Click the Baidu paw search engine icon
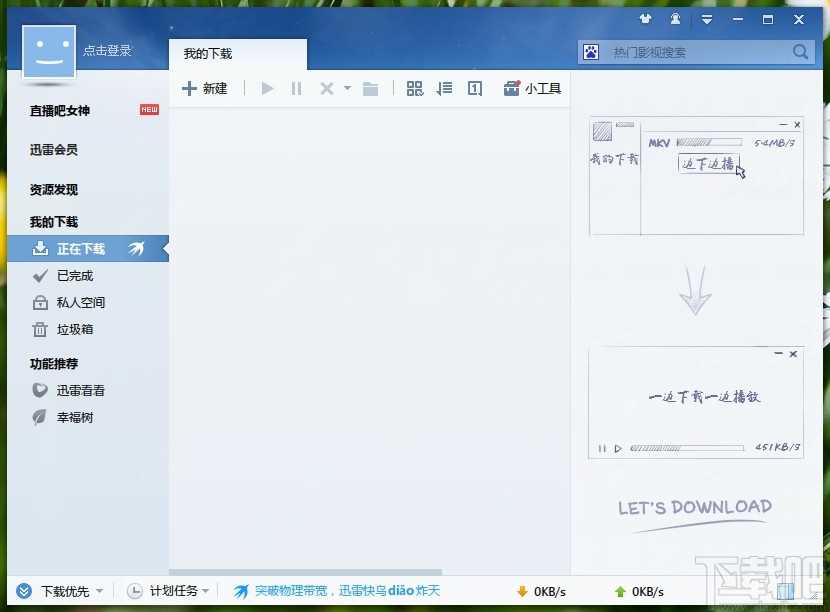The image size is (830, 612). [x=592, y=52]
